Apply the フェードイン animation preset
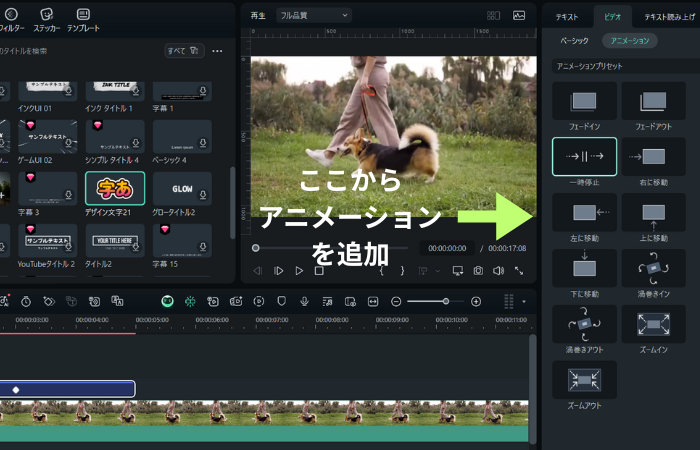Image resolution: width=700 pixels, height=450 pixels. (584, 101)
